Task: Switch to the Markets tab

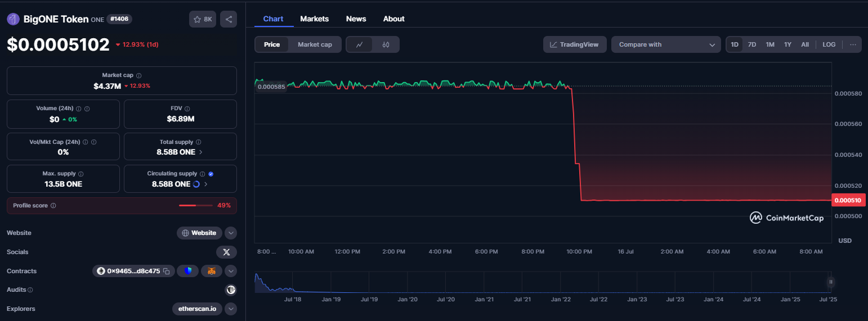Action: [x=314, y=19]
